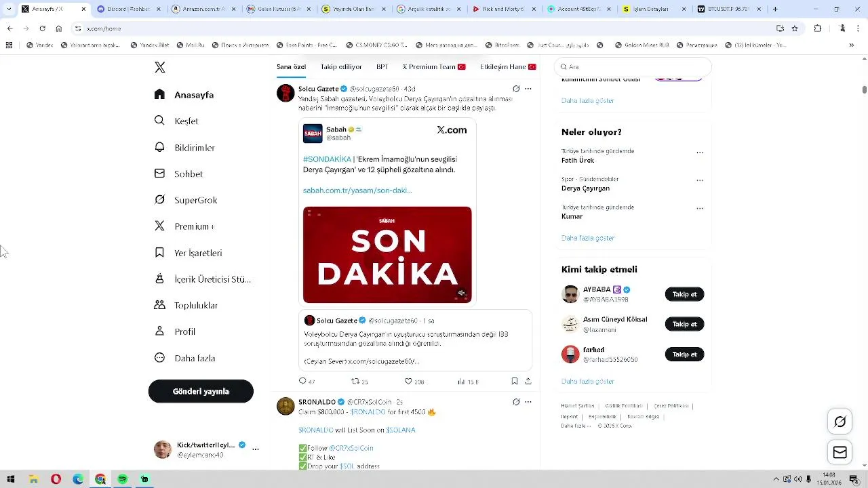Open browser extensions puzzle icon
The height and width of the screenshot is (488, 868).
coord(817,28)
